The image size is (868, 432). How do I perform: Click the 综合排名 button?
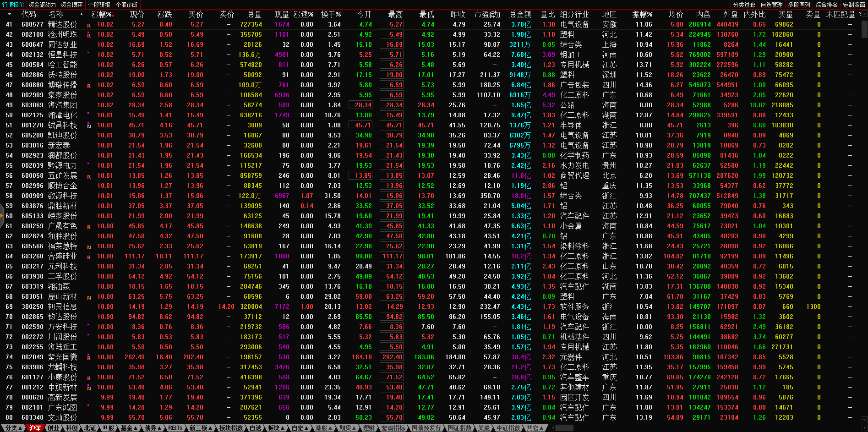click(826, 5)
